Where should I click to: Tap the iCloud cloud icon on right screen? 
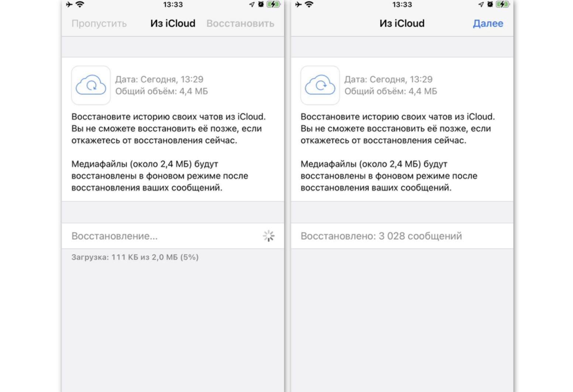(x=320, y=85)
